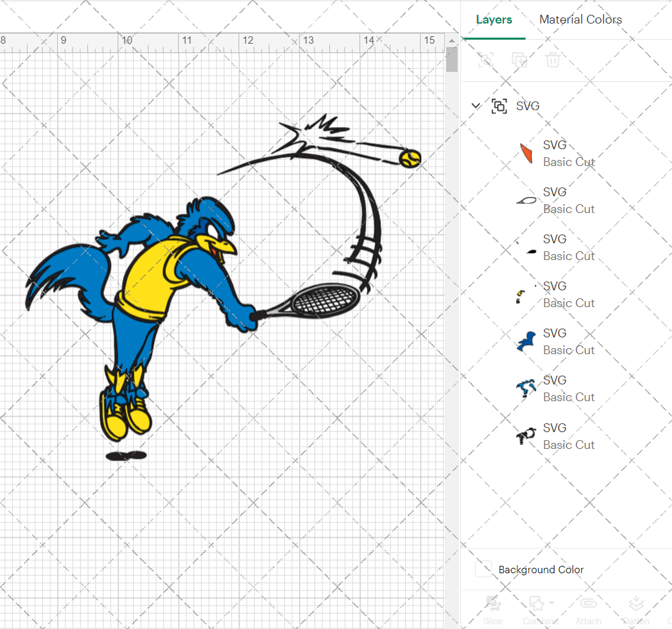Select the black outline bottom layer thumbnail
Image resolution: width=672 pixels, height=629 pixels.
pyautogui.click(x=526, y=436)
